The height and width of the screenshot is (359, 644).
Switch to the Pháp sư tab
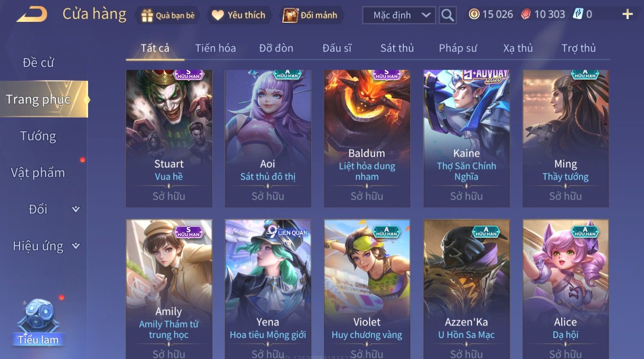[458, 48]
